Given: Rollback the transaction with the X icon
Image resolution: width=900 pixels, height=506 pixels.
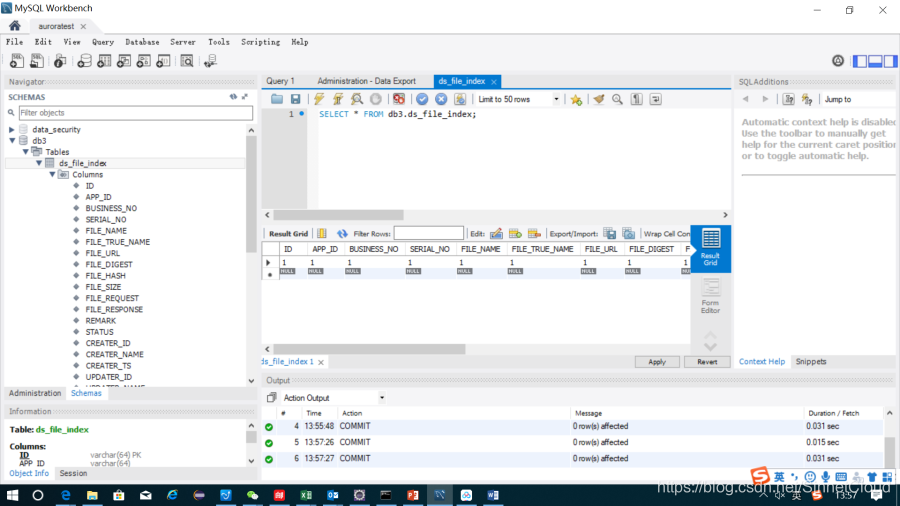Looking at the screenshot, I should 441,99.
